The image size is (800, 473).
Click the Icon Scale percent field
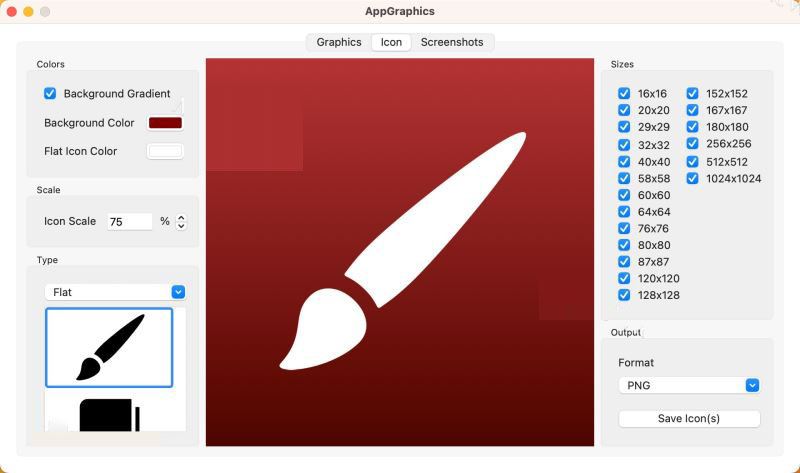point(130,221)
